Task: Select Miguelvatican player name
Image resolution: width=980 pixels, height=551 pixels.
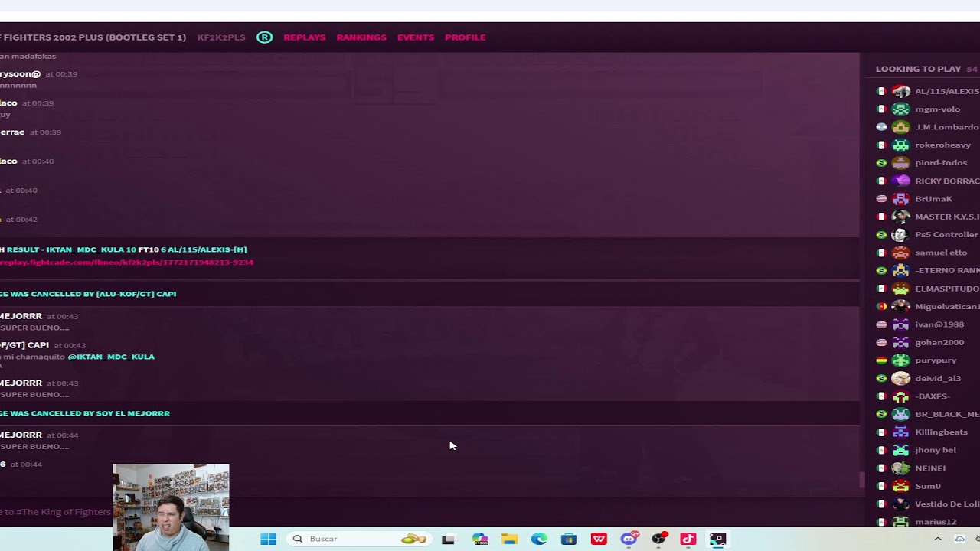Action: [x=947, y=307]
